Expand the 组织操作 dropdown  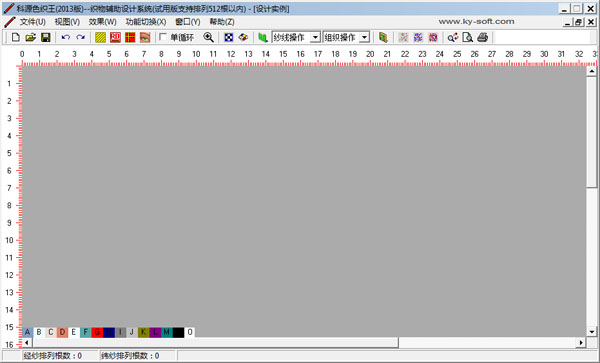click(365, 37)
